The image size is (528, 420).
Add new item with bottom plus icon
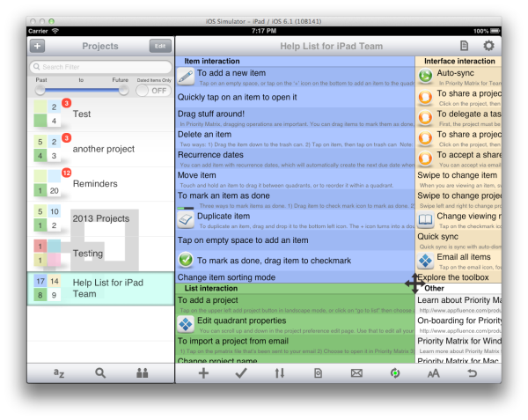203,373
